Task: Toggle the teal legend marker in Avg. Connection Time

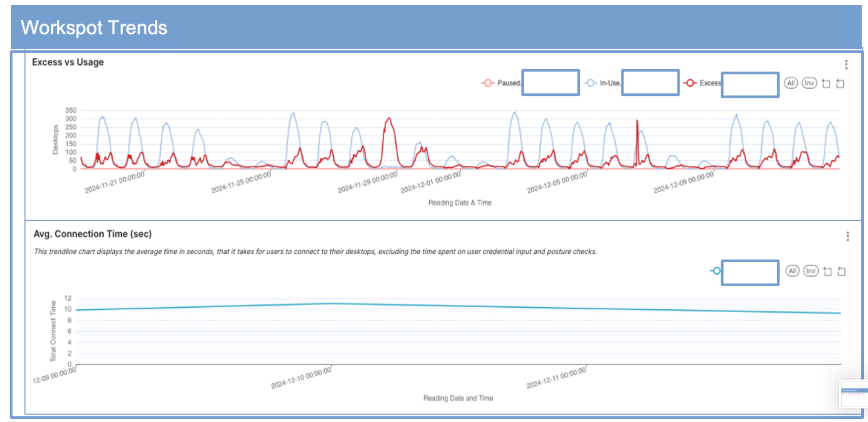Action: pyautogui.click(x=716, y=270)
